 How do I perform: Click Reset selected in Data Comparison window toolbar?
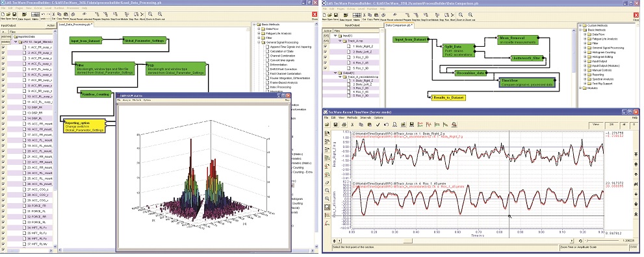pos(394,15)
